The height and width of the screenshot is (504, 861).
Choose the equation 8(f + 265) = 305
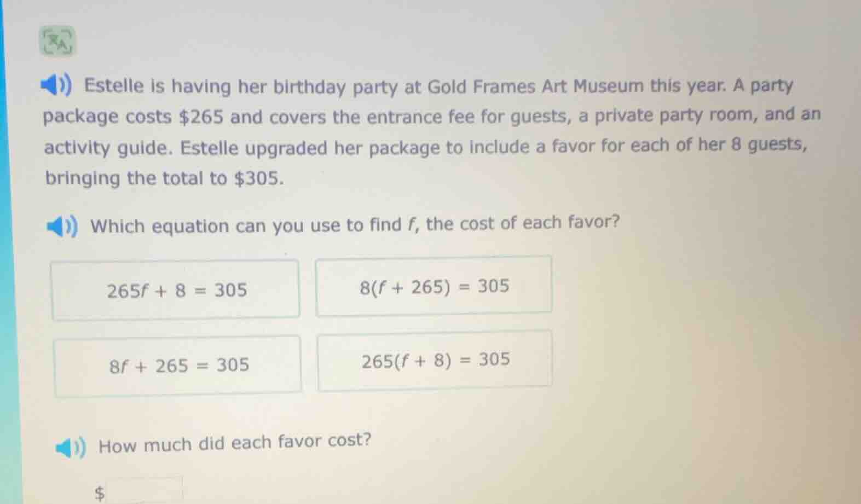[x=435, y=285]
